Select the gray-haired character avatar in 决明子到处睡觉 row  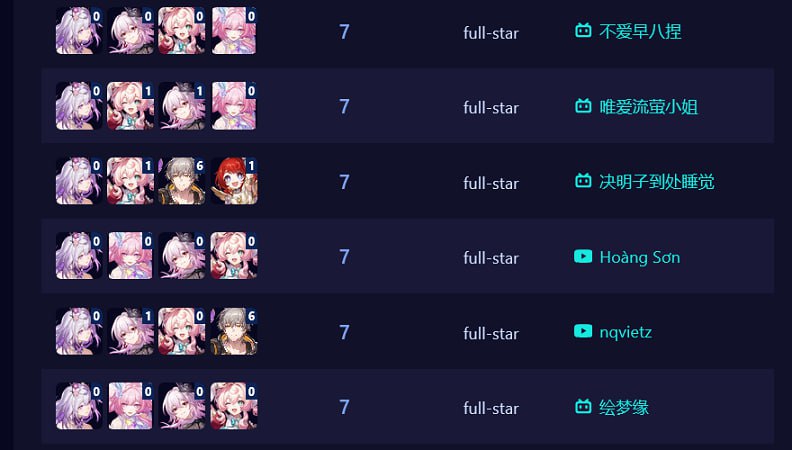point(182,181)
